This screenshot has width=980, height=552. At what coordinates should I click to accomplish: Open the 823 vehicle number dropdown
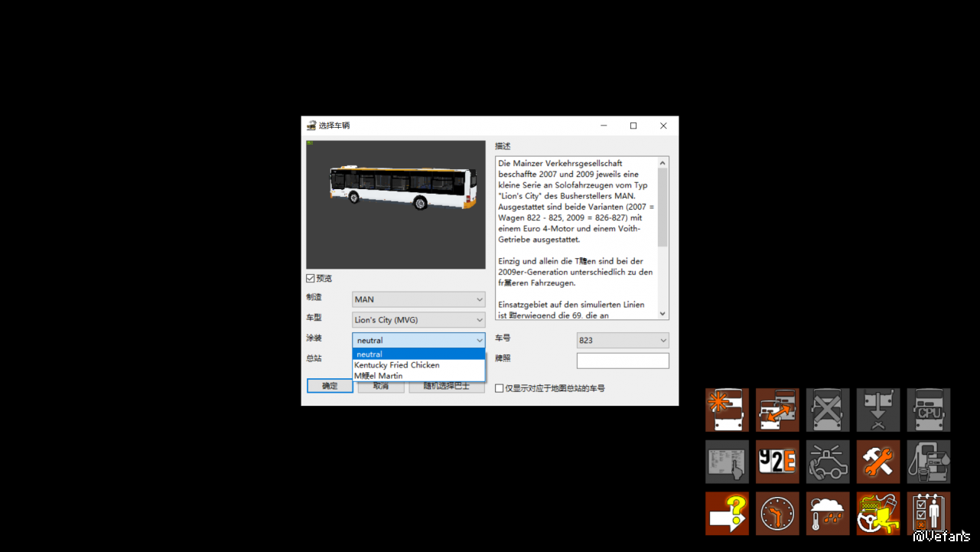tap(622, 341)
